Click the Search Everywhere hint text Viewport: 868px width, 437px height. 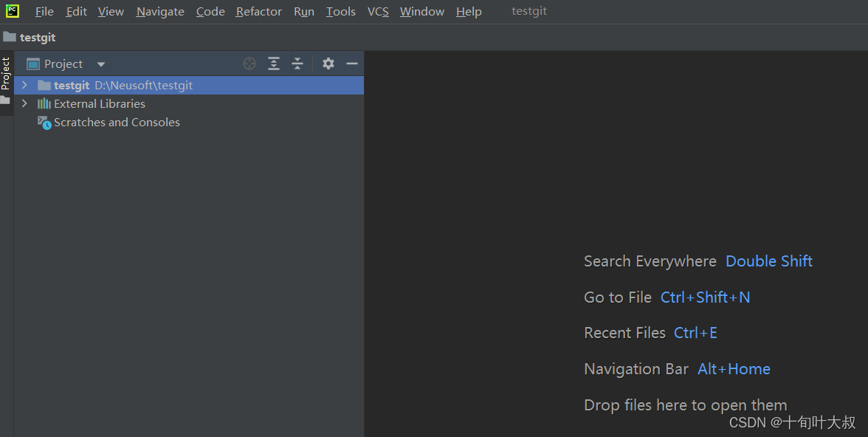point(650,261)
